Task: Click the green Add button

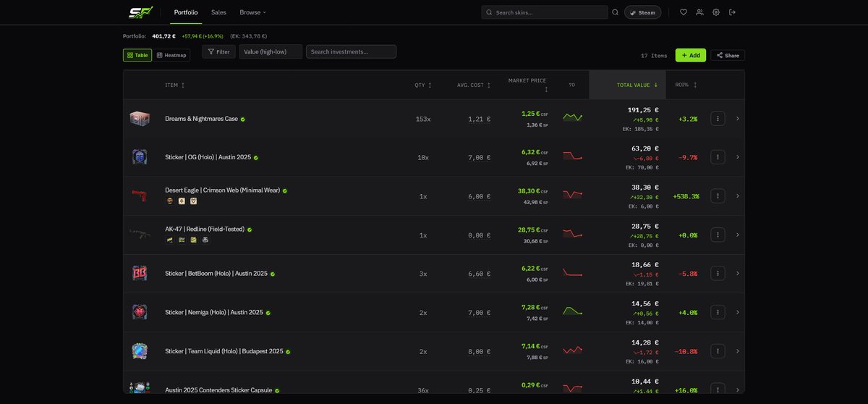Action: click(x=691, y=55)
